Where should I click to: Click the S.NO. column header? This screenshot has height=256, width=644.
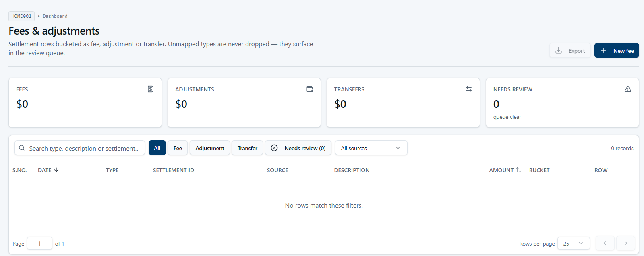tap(19, 170)
